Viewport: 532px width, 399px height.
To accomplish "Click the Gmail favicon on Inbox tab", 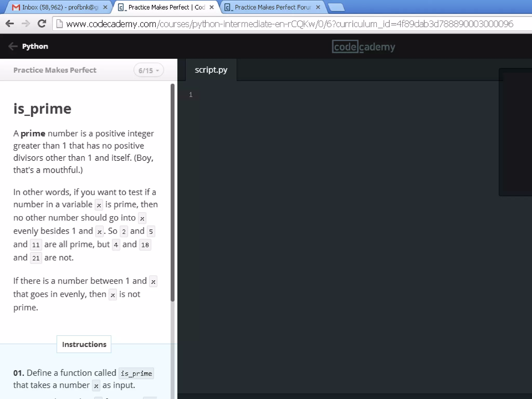I will coord(16,7).
